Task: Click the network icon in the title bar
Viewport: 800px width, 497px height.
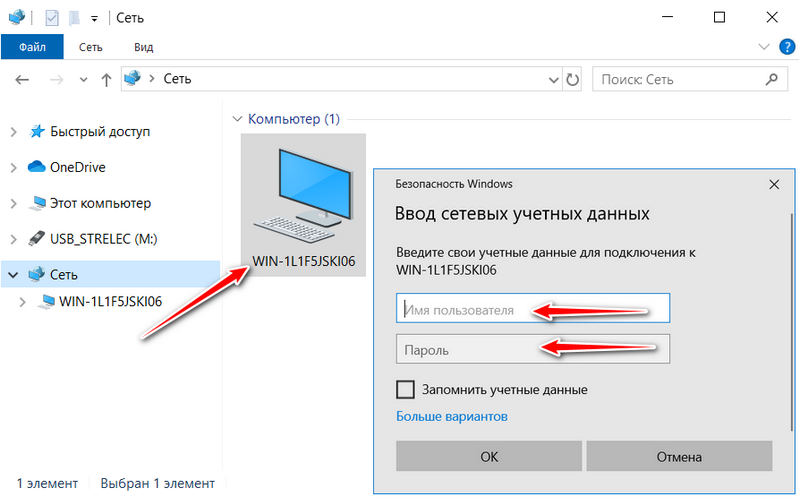Action: pyautogui.click(x=17, y=17)
